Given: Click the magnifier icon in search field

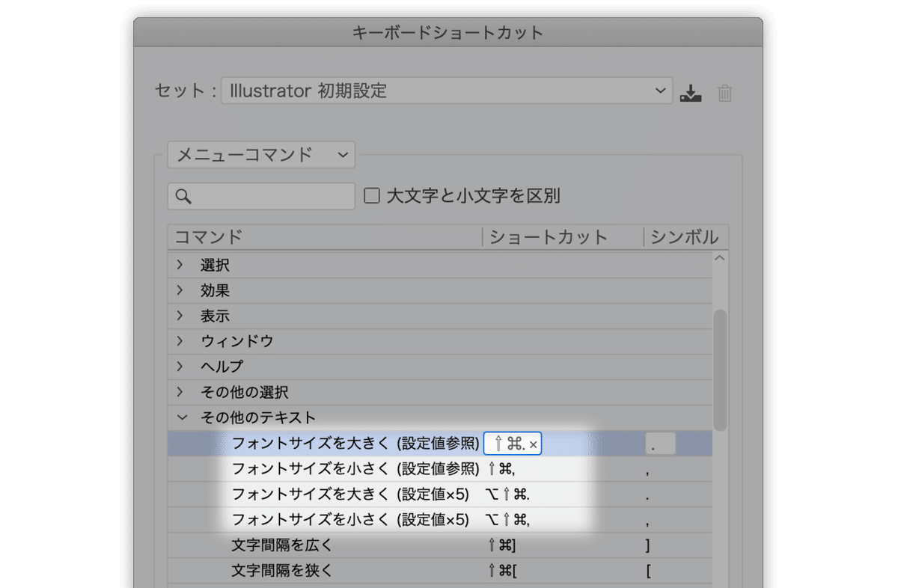Looking at the screenshot, I should pyautogui.click(x=183, y=196).
